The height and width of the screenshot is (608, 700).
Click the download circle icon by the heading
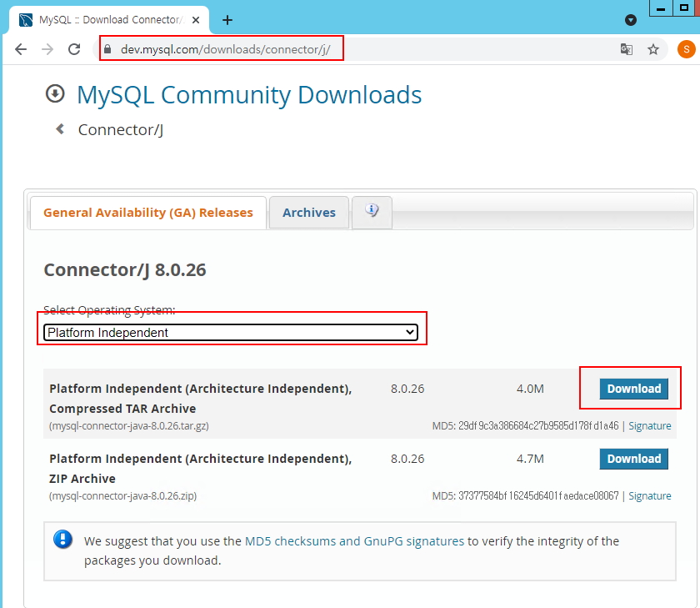click(x=55, y=93)
